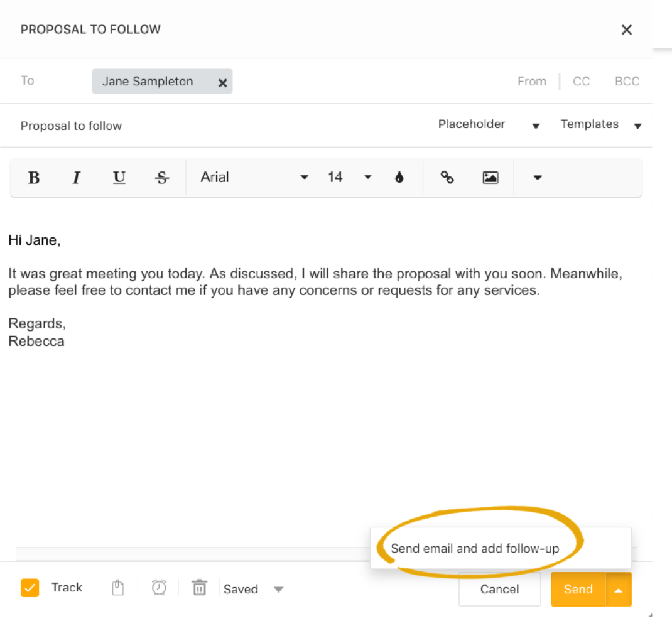Remove Jane Sampleton recipient
The image size is (672, 626).
coord(222,83)
